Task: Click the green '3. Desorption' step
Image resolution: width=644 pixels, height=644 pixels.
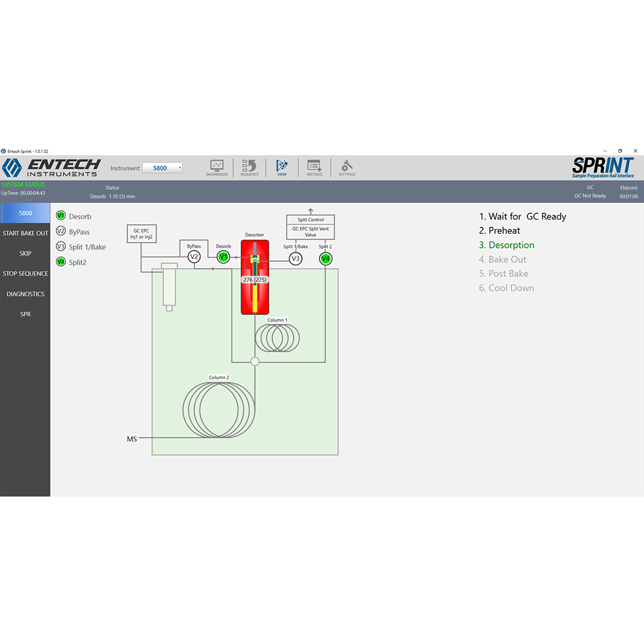Action: (x=506, y=245)
